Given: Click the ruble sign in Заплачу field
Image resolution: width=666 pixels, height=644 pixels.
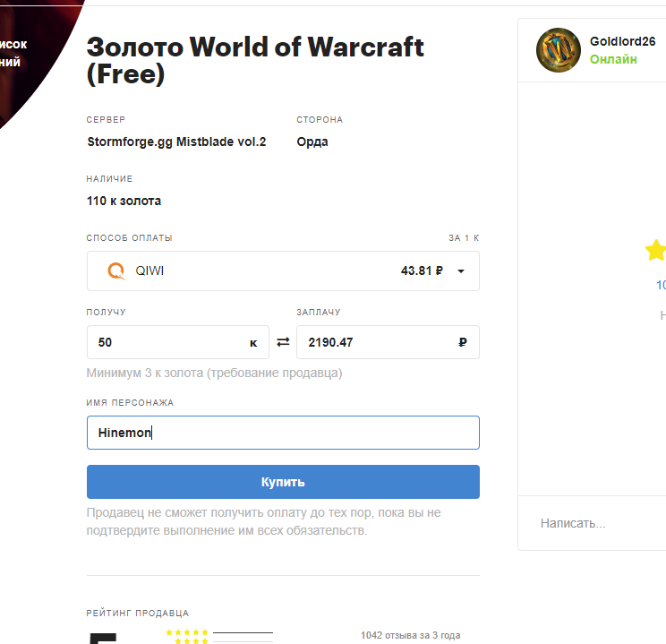Looking at the screenshot, I should pyautogui.click(x=462, y=342).
